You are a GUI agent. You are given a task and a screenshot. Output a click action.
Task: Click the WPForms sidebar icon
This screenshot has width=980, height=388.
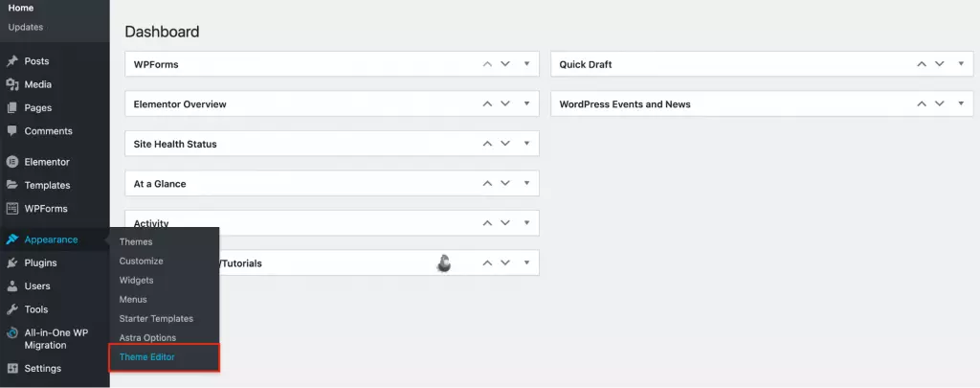(x=12, y=209)
